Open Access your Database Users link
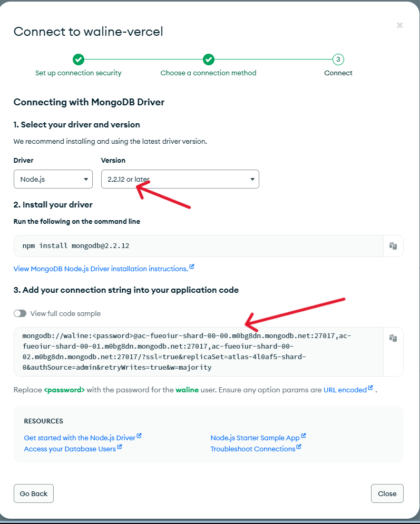 pos(70,449)
